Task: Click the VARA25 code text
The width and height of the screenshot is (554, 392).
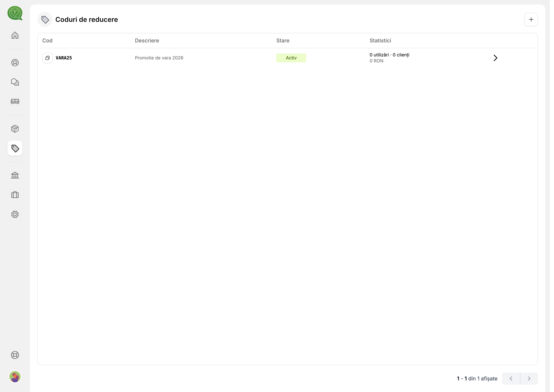Action: point(64,58)
